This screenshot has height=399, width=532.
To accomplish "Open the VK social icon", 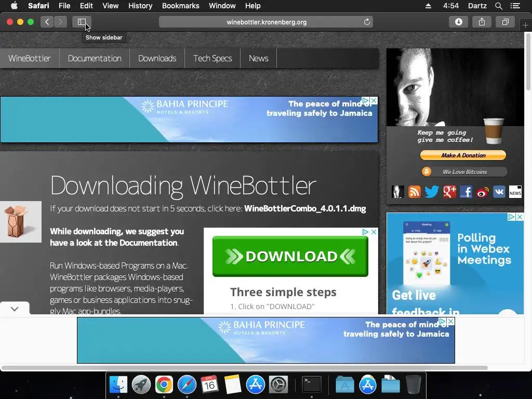I will point(499,192).
